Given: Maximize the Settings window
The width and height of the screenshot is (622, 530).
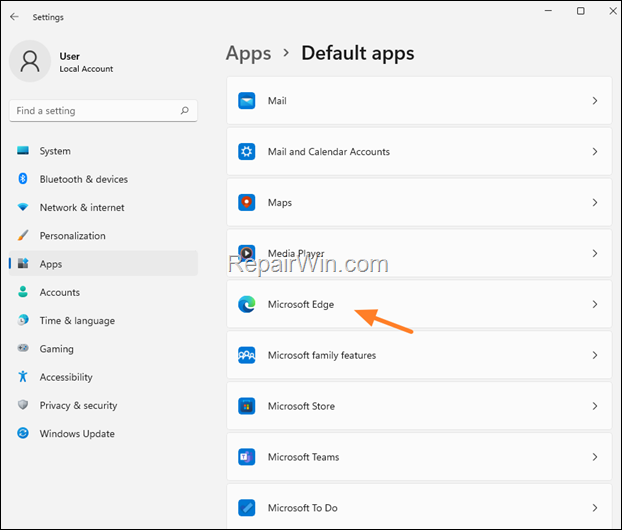Looking at the screenshot, I should 580,11.
